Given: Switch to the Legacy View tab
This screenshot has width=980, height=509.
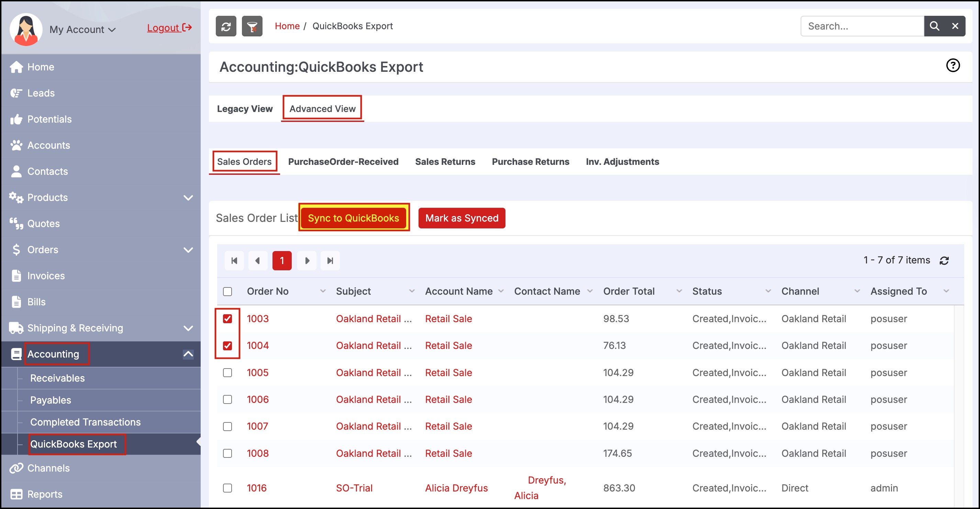Looking at the screenshot, I should pos(245,109).
